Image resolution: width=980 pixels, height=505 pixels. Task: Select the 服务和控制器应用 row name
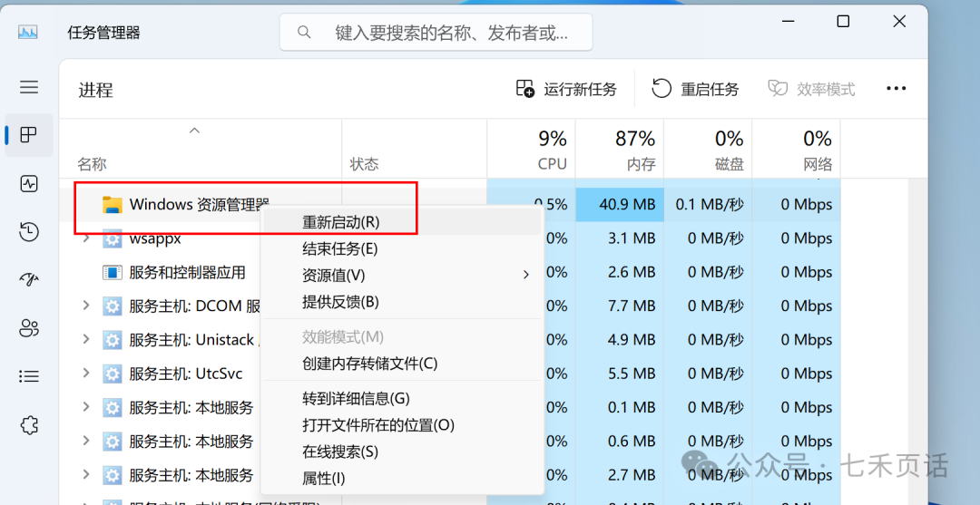188,272
